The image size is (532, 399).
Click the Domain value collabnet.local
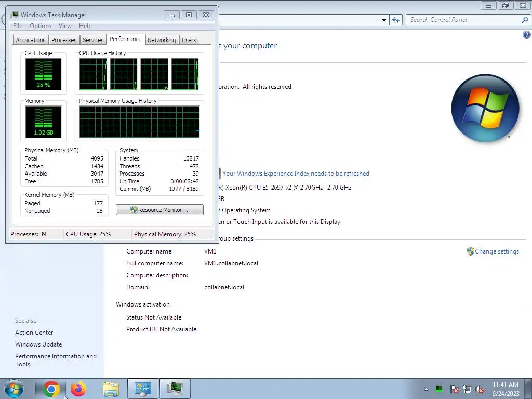[x=224, y=287]
